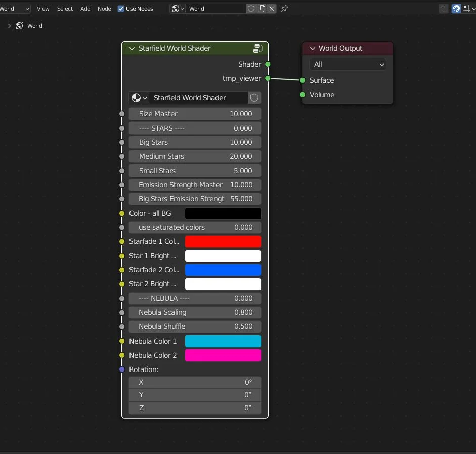476x454 pixels.
Task: Click the World icon in breadcrumb
Action: pos(19,26)
